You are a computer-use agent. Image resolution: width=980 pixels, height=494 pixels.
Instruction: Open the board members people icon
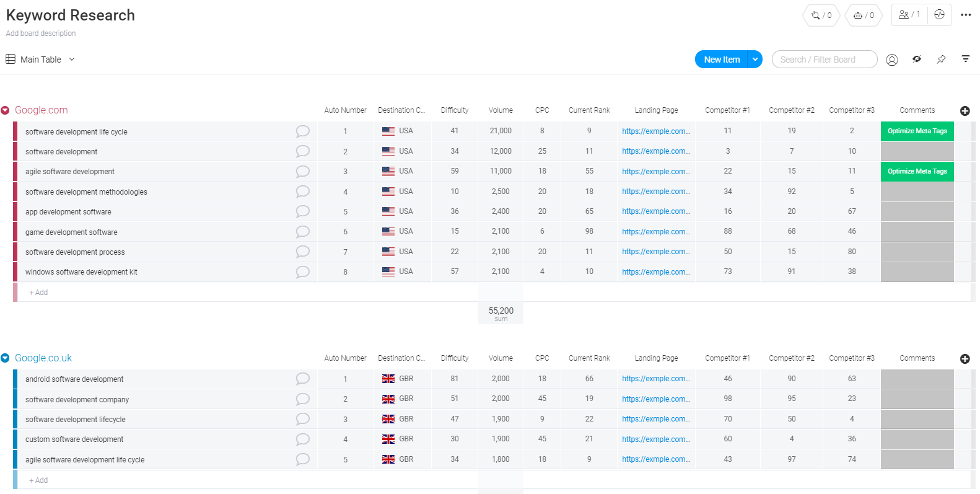(909, 14)
